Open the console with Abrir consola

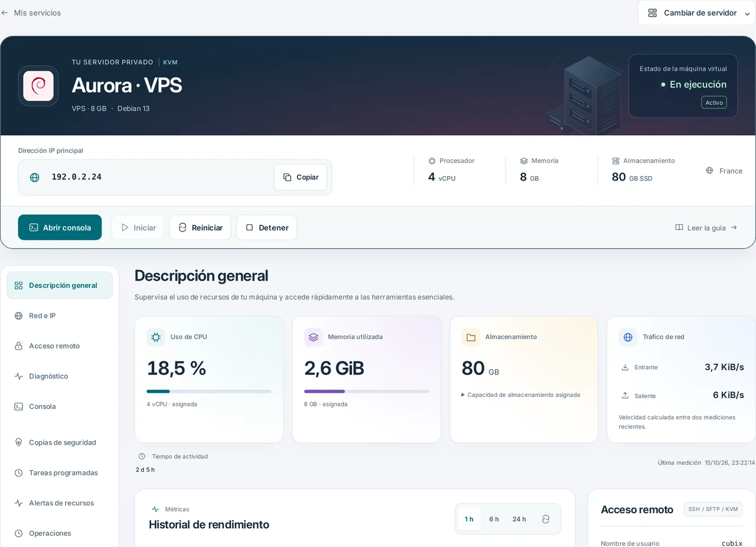[x=60, y=227]
